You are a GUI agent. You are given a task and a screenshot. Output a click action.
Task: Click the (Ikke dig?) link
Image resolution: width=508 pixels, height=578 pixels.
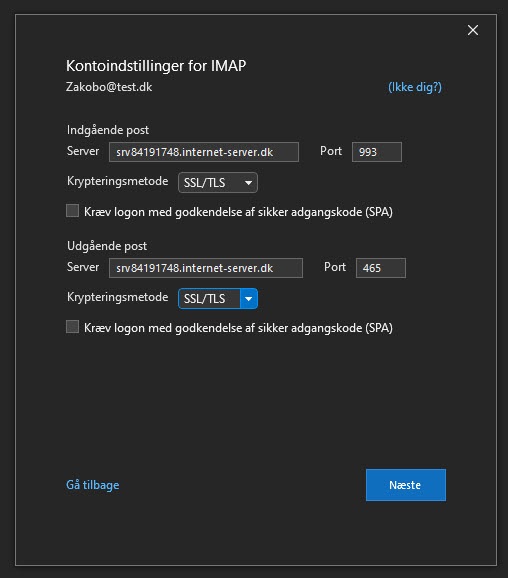pyautogui.click(x=415, y=87)
